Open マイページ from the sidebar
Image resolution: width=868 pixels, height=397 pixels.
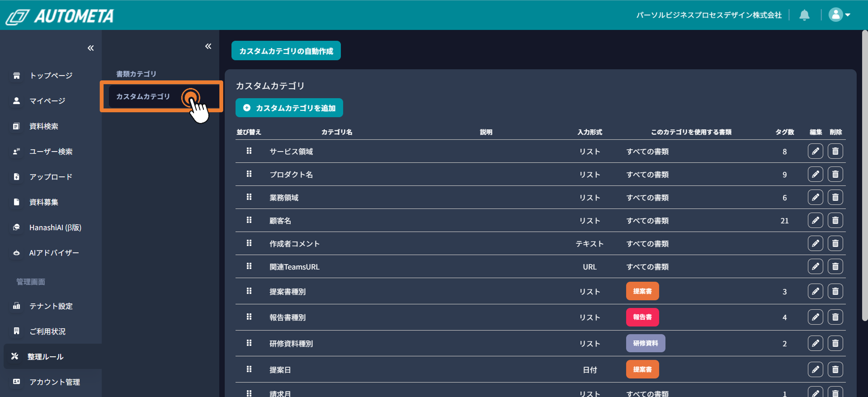pos(47,101)
